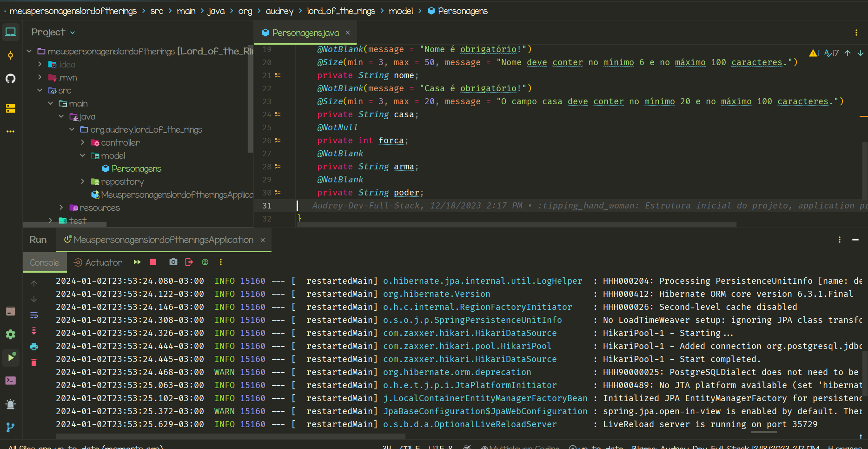
Task: Navigate to next warning with down arrow
Action: point(860,53)
